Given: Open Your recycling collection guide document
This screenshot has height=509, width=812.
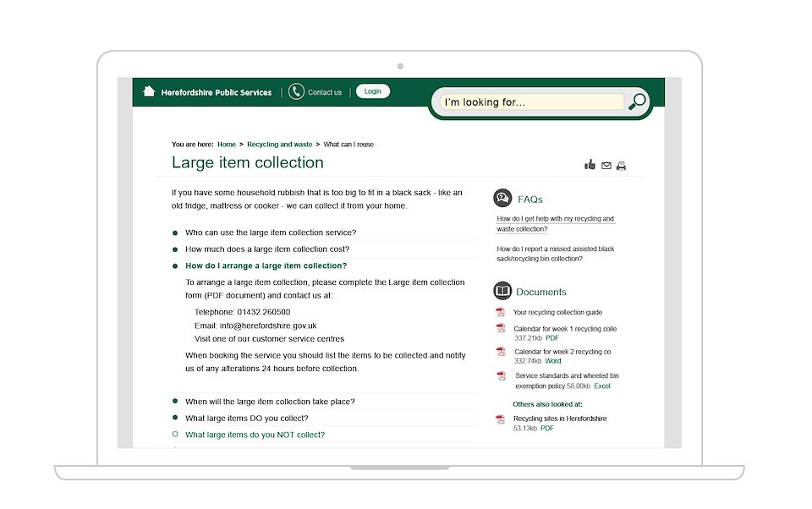Looking at the screenshot, I should tap(557, 312).
